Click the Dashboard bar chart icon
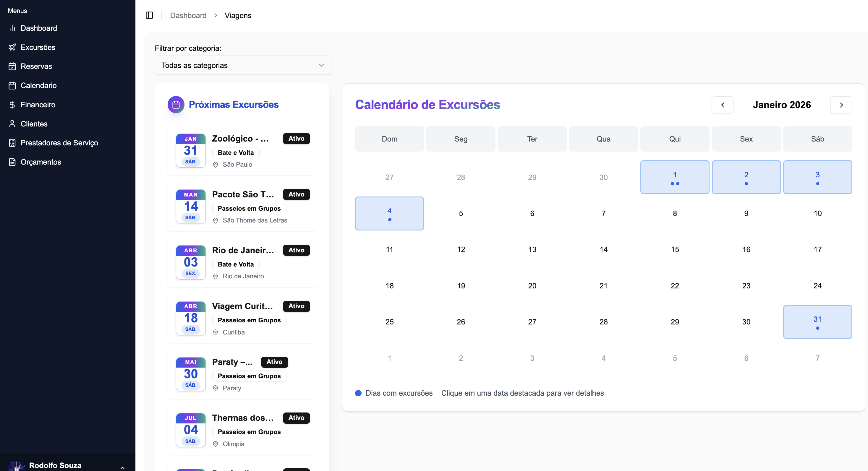This screenshot has width=868, height=471. pos(12,28)
